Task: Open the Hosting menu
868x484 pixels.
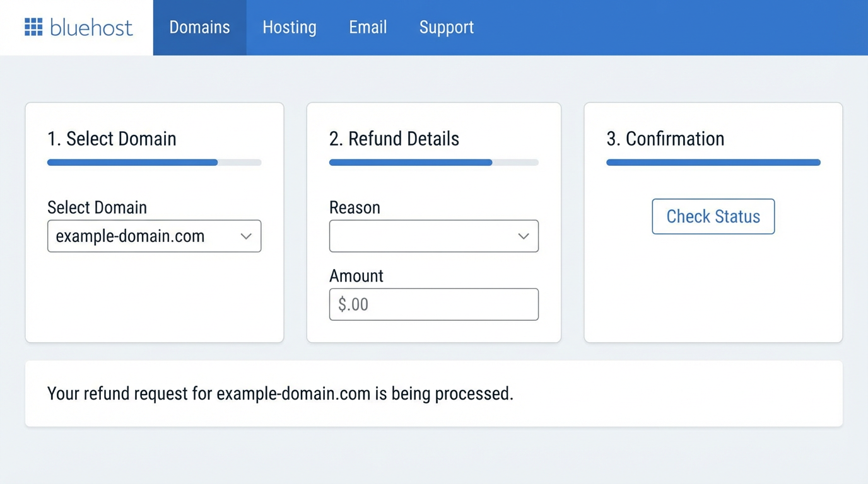Action: (289, 27)
